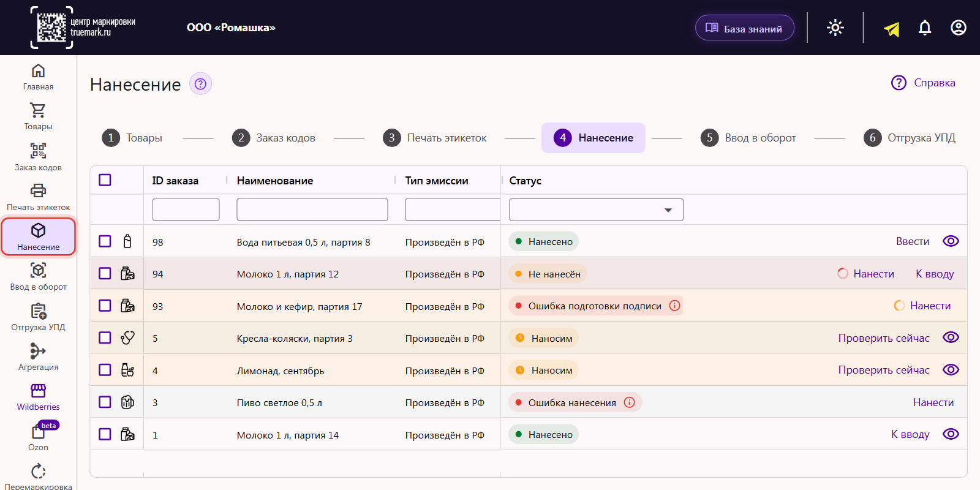Click help question mark beside Нанесение title
Viewport: 980px width, 490px height.
click(200, 84)
